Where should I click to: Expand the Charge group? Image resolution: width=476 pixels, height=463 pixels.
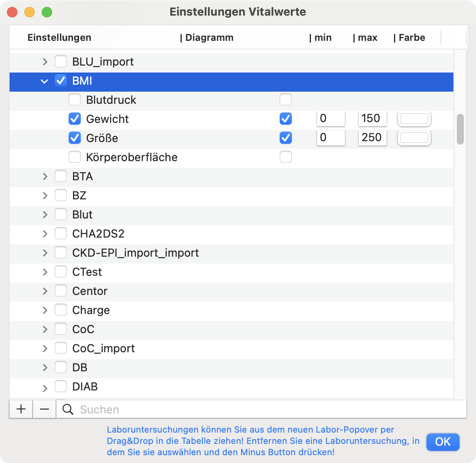45,310
